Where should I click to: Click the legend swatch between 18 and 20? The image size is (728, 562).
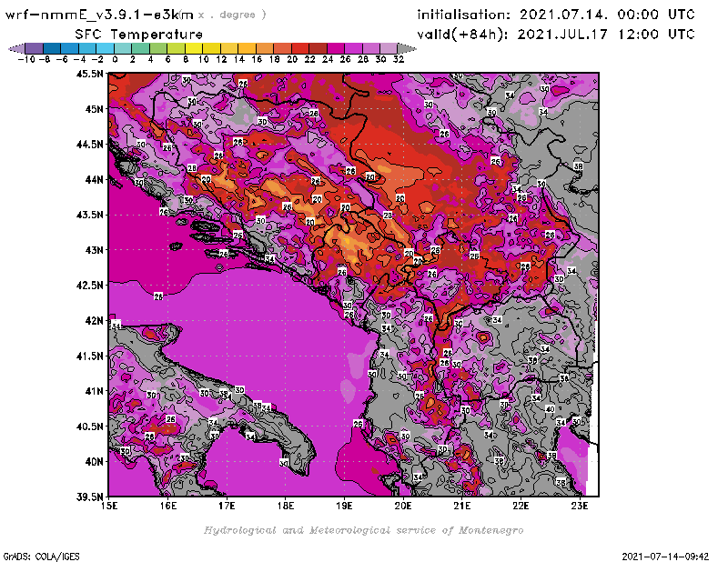click(x=282, y=48)
